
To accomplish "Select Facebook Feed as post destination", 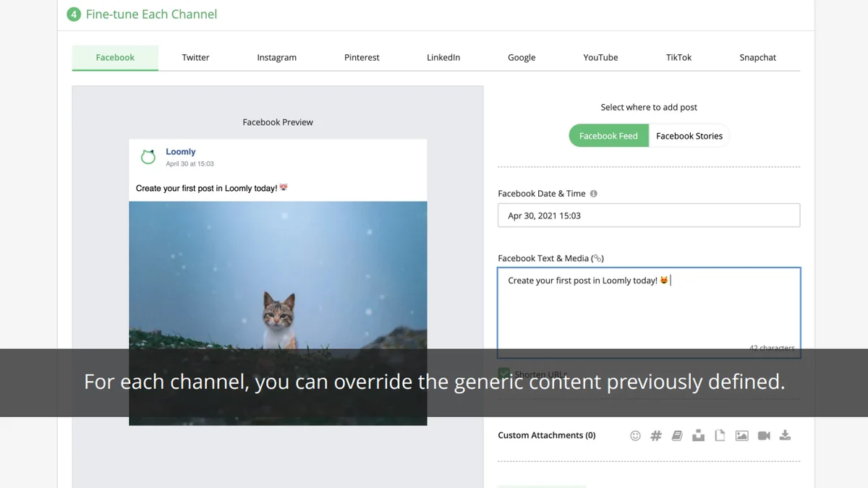I will pos(608,136).
